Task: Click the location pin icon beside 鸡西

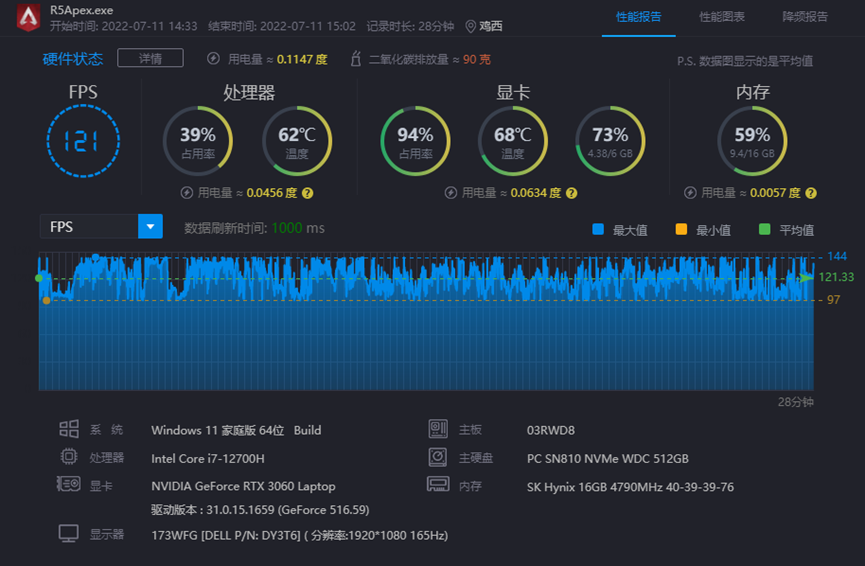Action: click(470, 26)
